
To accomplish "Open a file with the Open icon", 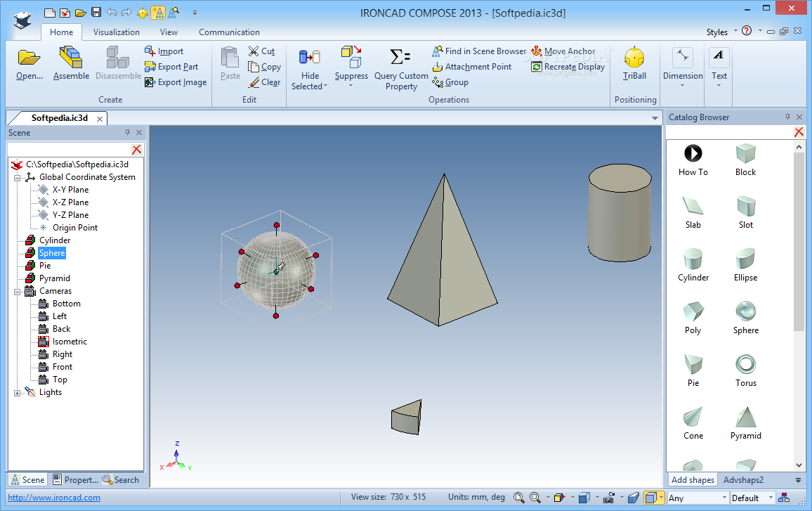I will (x=29, y=57).
